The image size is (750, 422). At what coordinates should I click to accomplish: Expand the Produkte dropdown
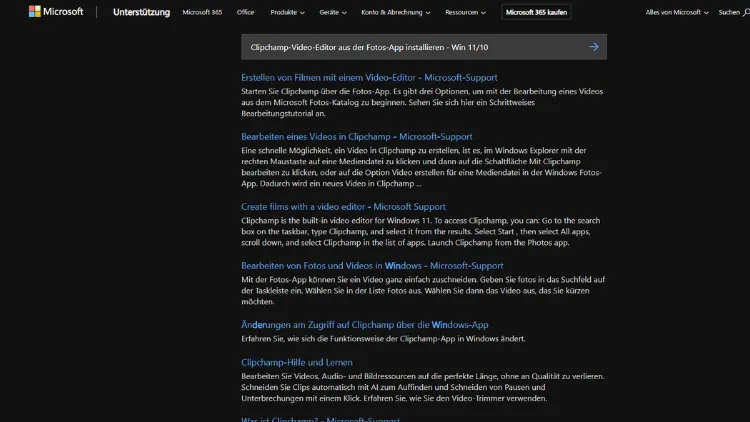[287, 12]
